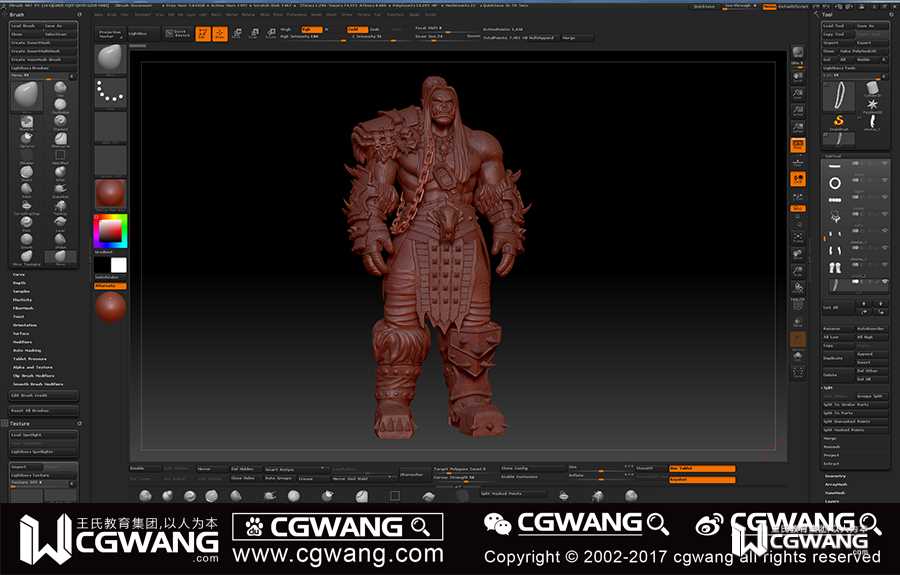Expand the Depth brush section
Viewport: 900px width, 575px height.
[20, 283]
